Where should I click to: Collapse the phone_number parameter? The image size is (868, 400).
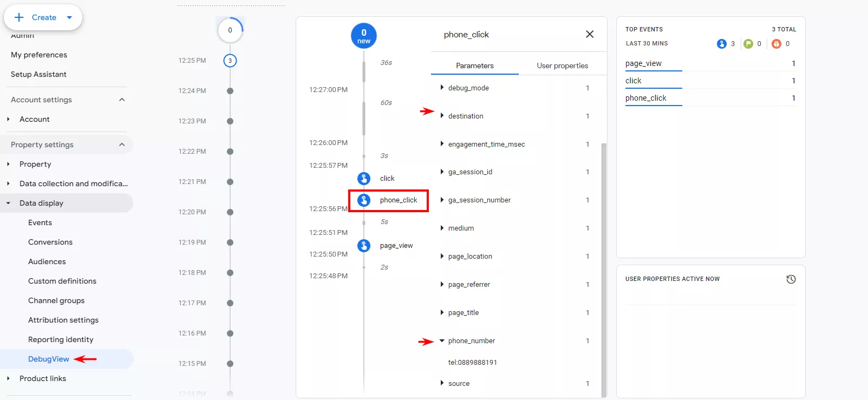coord(442,340)
